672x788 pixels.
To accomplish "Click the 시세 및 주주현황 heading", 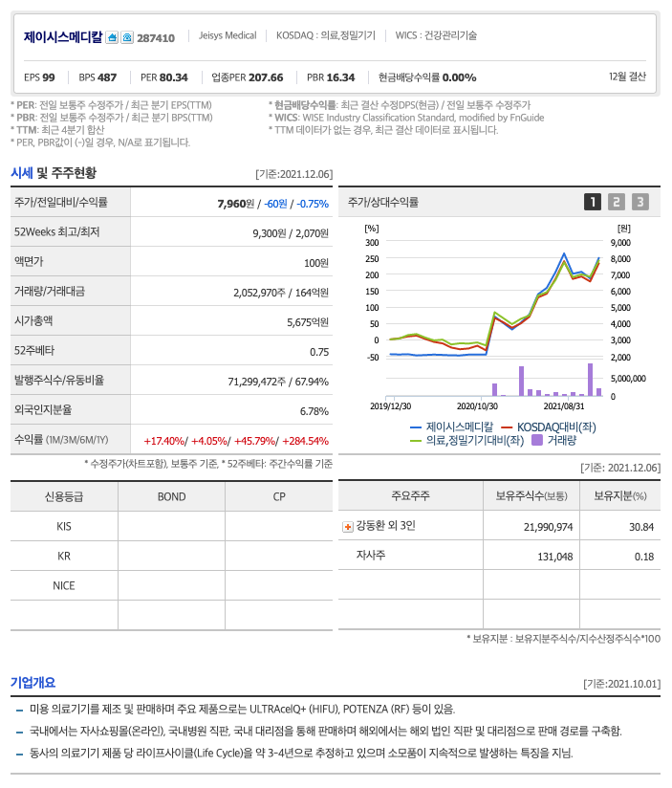I will (54, 173).
